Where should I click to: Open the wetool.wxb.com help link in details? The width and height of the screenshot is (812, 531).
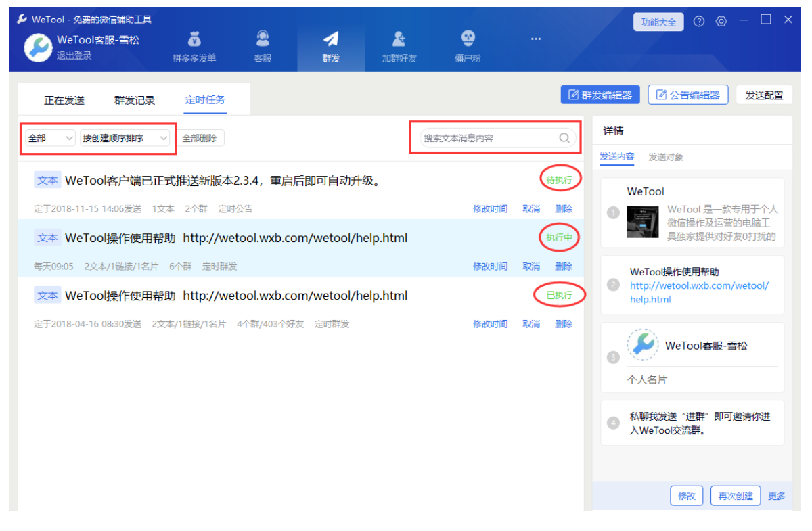coord(699,292)
